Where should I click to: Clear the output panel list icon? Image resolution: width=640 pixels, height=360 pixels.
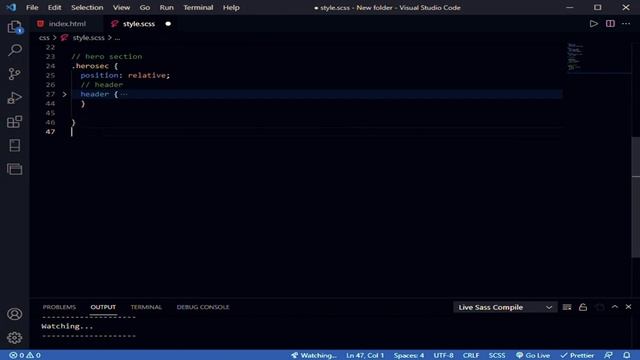click(567, 307)
